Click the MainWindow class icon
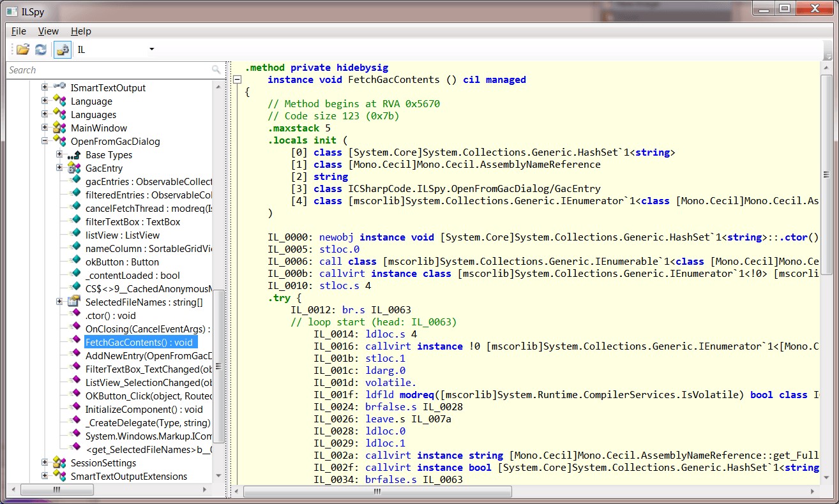 pyautogui.click(x=60, y=128)
